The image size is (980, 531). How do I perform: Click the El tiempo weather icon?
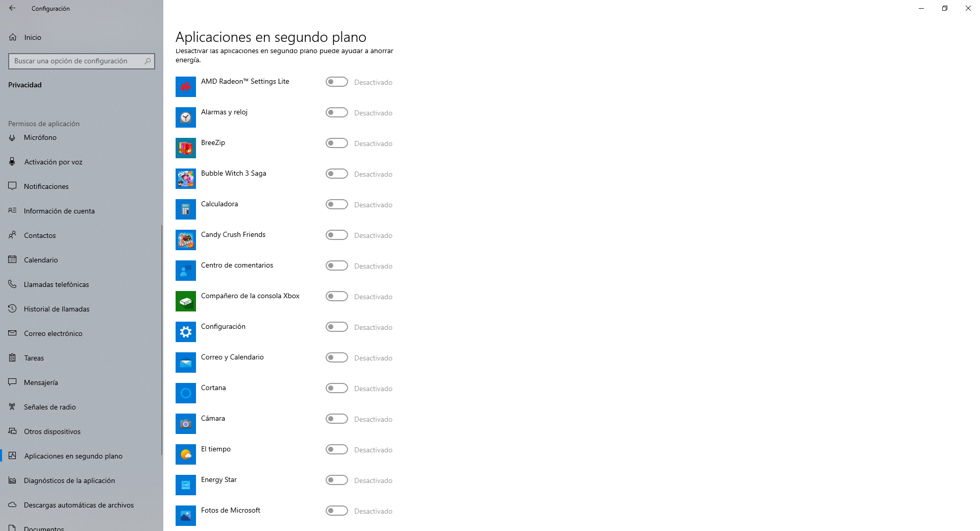[x=185, y=454]
